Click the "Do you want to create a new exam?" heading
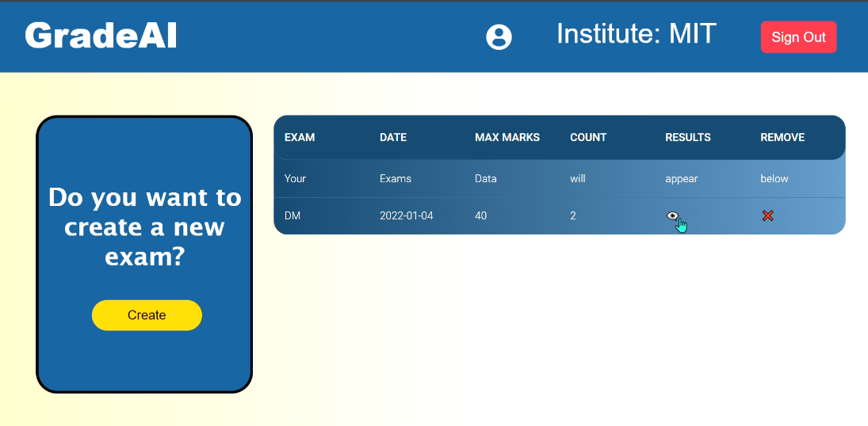The image size is (868, 426). [x=145, y=227]
